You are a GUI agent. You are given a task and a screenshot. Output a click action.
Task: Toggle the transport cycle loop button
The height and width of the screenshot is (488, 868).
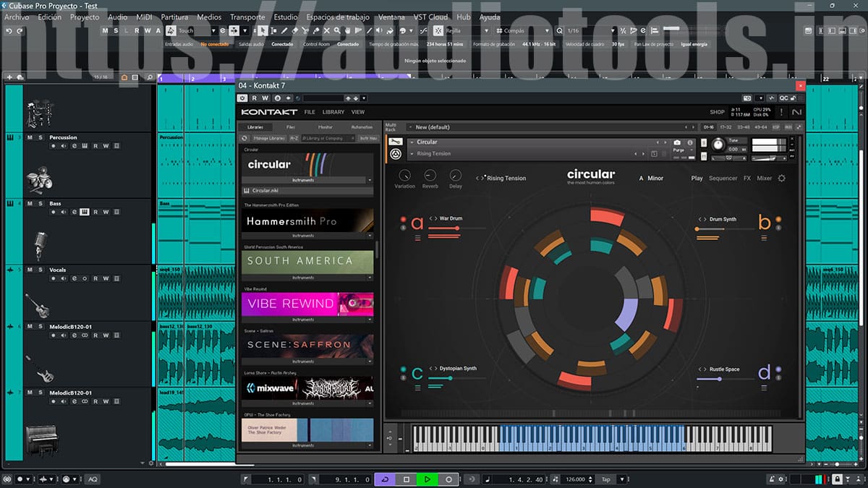coord(385,479)
